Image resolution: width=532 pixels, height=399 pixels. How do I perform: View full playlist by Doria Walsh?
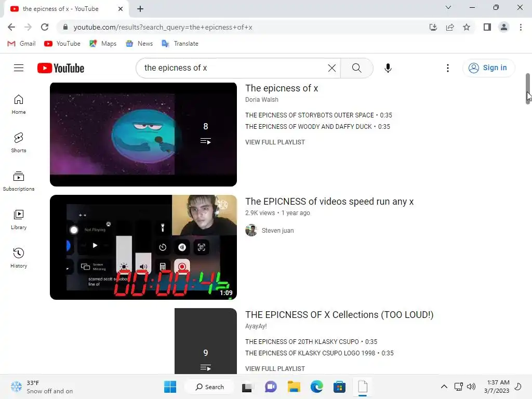275,142
